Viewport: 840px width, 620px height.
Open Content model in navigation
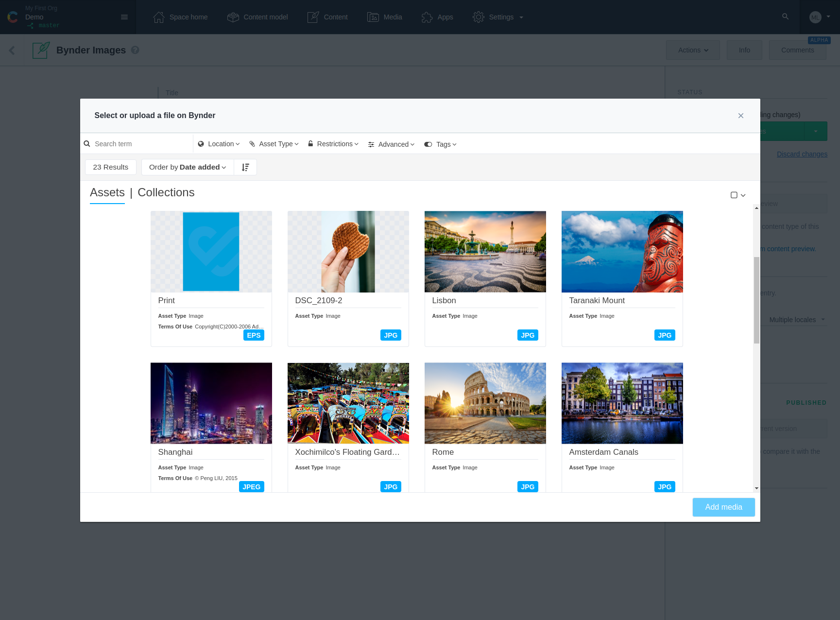pyautogui.click(x=257, y=17)
